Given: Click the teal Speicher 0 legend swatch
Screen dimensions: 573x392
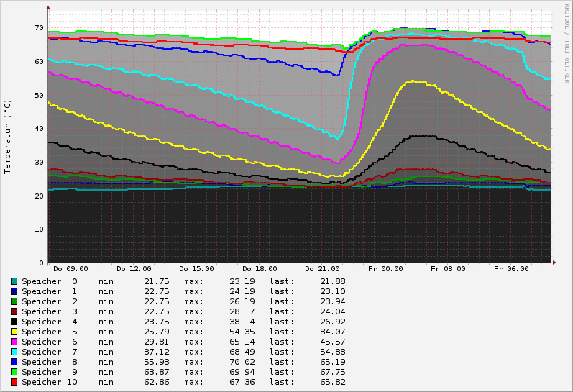Looking at the screenshot, I should [x=14, y=281].
